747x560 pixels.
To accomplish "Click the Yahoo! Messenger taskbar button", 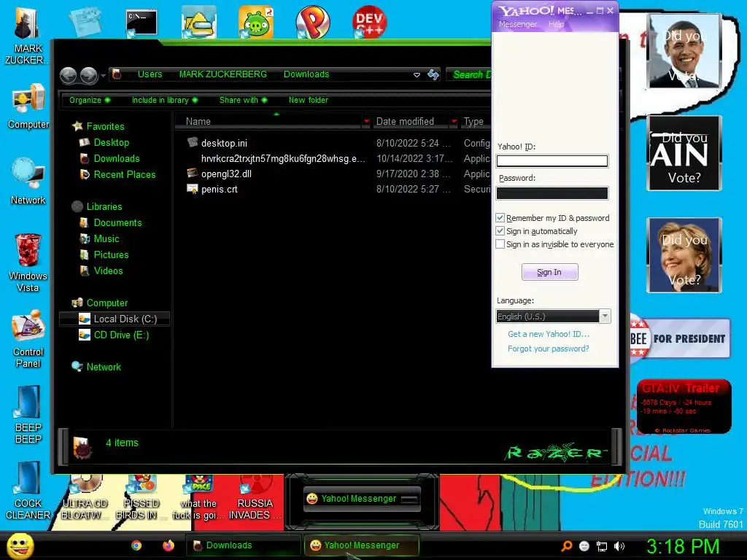I will (362, 545).
